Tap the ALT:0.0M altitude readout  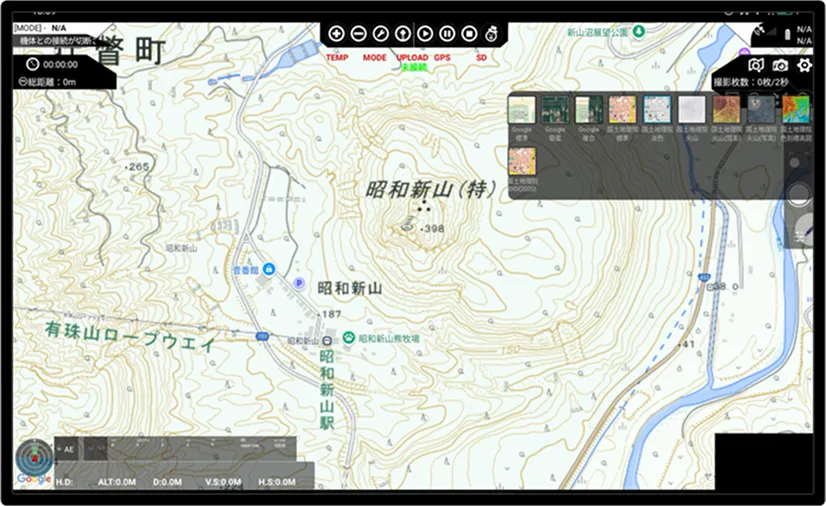click(117, 482)
